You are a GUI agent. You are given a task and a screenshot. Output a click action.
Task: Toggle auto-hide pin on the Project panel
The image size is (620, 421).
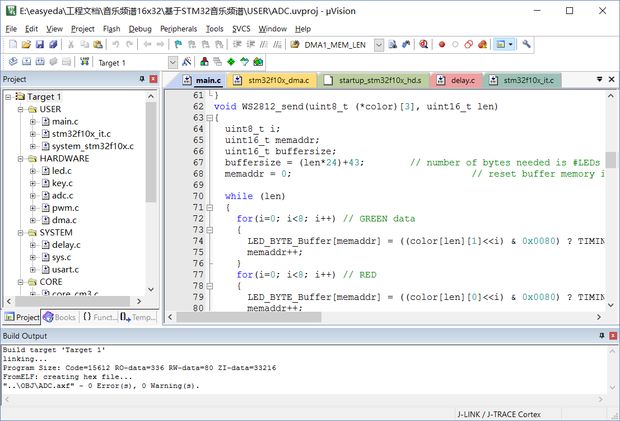pos(142,79)
